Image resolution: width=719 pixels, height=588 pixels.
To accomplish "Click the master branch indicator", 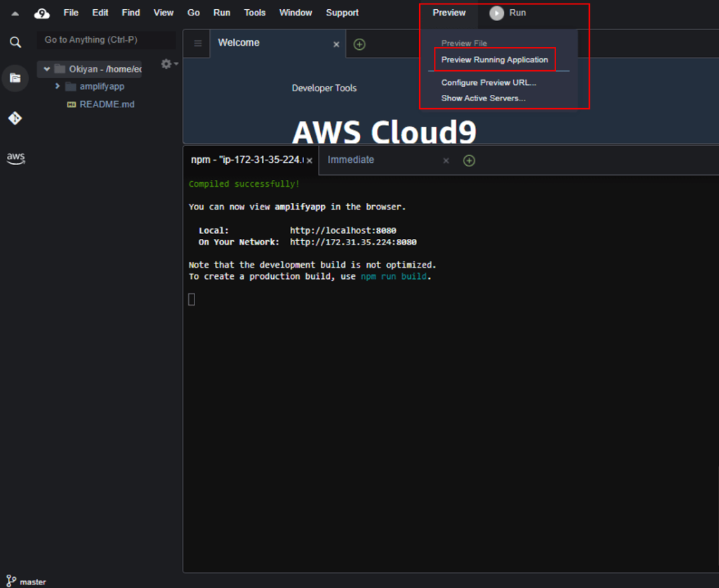I will pyautogui.click(x=27, y=582).
